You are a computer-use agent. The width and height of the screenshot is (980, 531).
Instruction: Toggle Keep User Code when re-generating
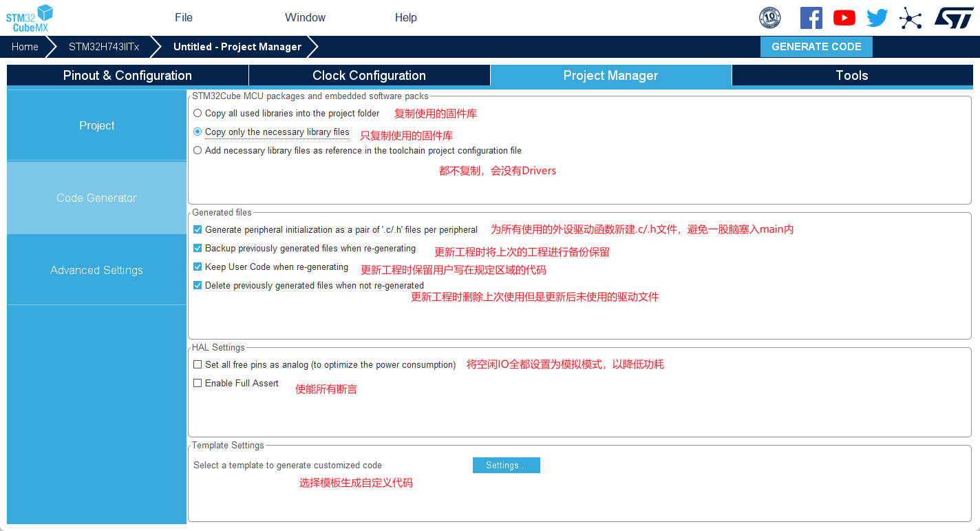(x=198, y=267)
